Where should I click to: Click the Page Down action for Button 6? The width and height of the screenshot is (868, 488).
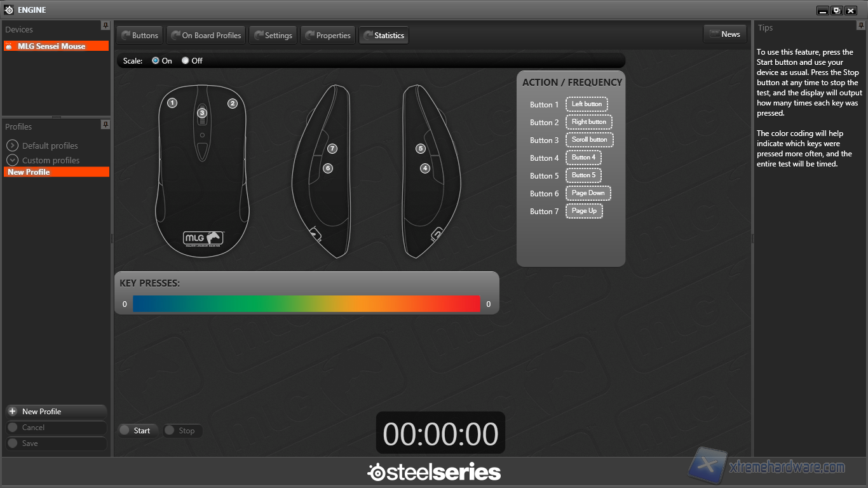tap(588, 193)
